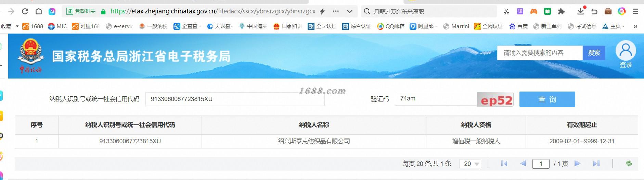
Task: Open the page size dropdown showing 20
Action: tap(470, 164)
